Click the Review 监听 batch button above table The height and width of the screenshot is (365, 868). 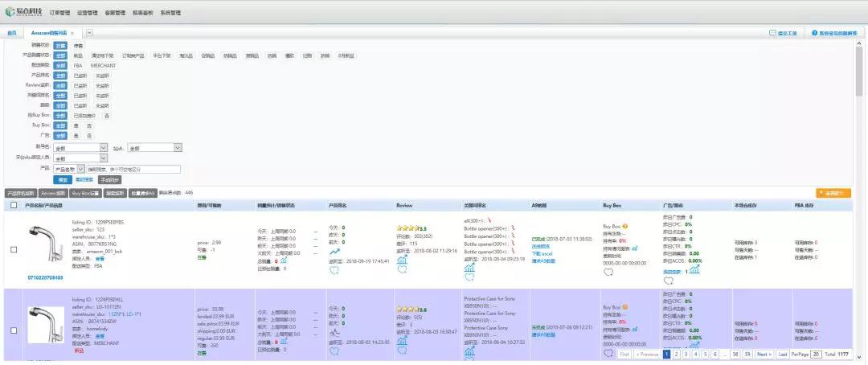pyautogui.click(x=54, y=193)
